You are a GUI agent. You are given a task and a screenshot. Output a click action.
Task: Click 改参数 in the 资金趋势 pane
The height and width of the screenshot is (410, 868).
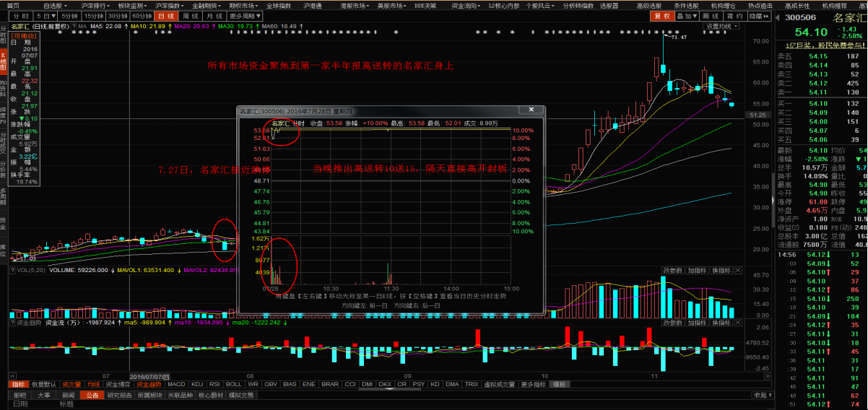click(x=673, y=323)
